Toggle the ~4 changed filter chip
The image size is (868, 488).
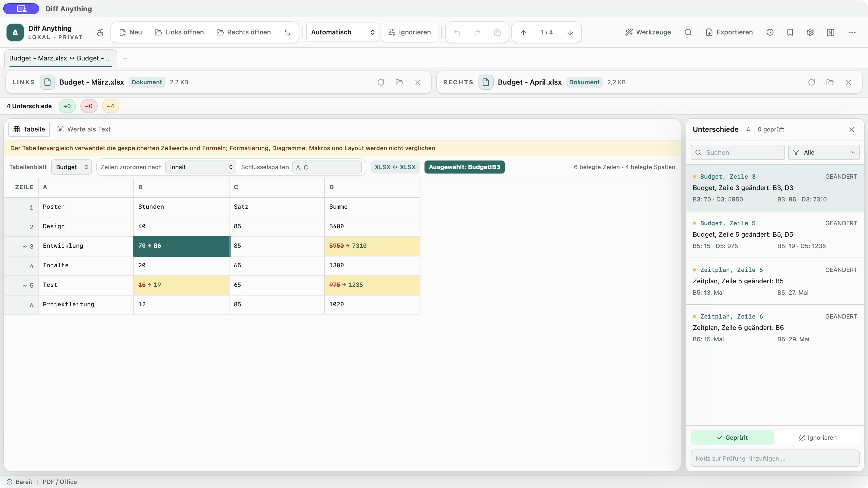(x=110, y=106)
